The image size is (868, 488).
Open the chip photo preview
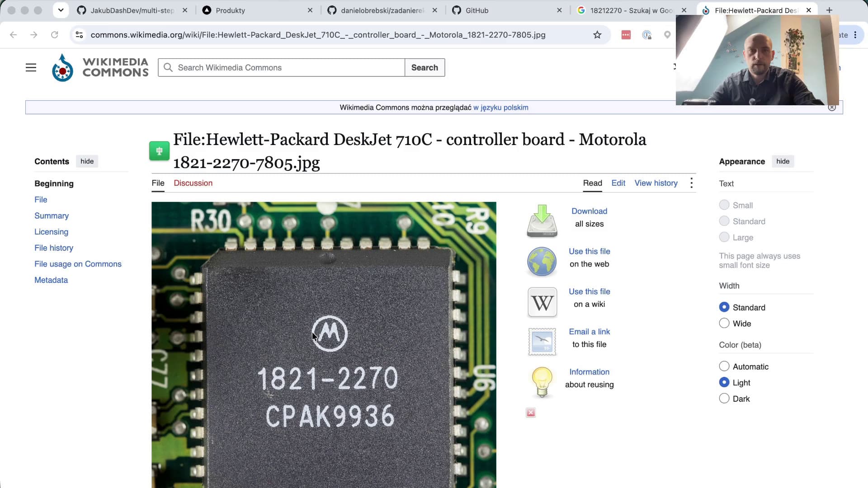[x=324, y=345]
